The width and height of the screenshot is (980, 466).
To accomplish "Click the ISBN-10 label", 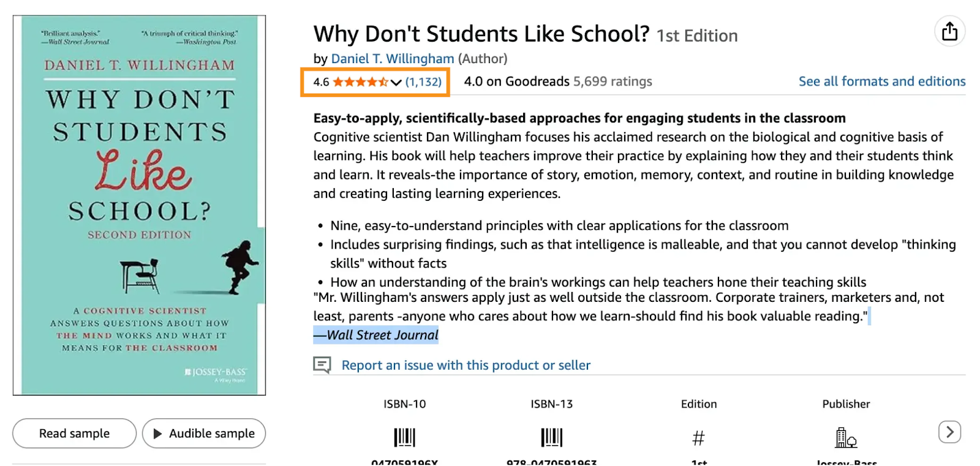I will click(x=404, y=404).
